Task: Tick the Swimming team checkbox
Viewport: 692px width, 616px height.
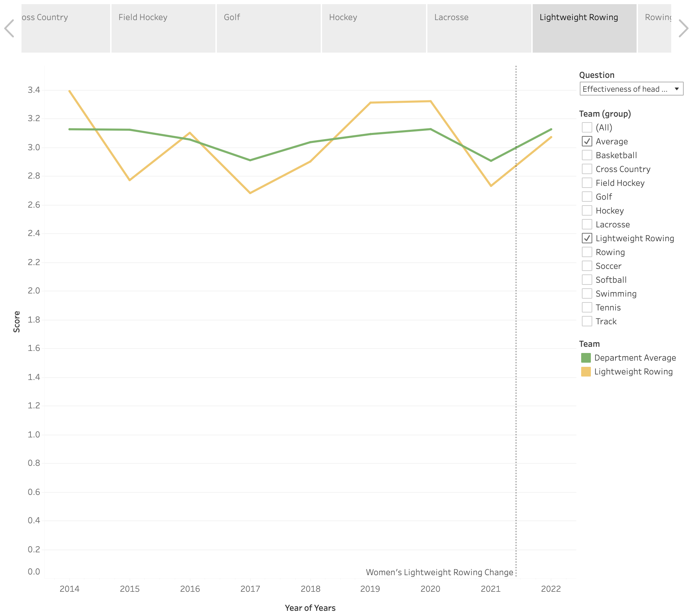Action: [x=587, y=293]
